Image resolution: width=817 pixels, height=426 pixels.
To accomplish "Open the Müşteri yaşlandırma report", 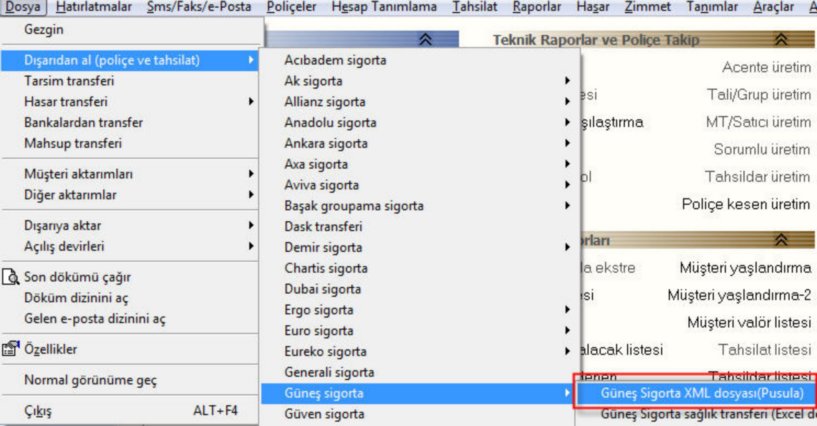I will [x=744, y=268].
